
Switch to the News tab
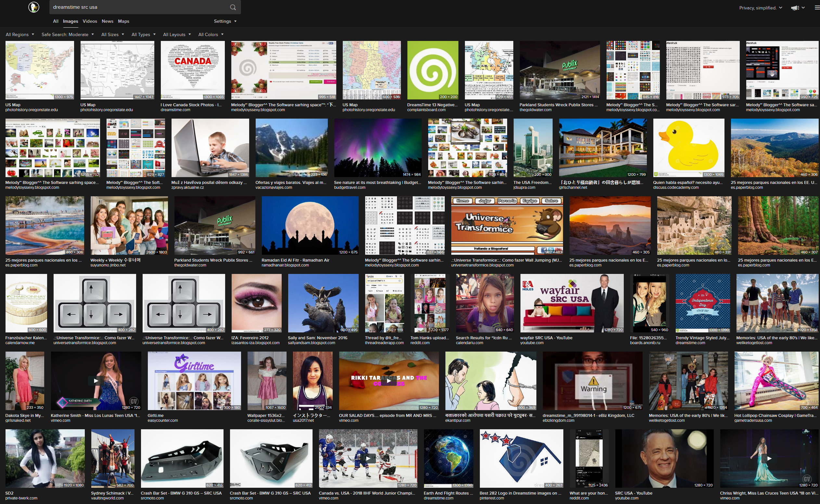107,21
